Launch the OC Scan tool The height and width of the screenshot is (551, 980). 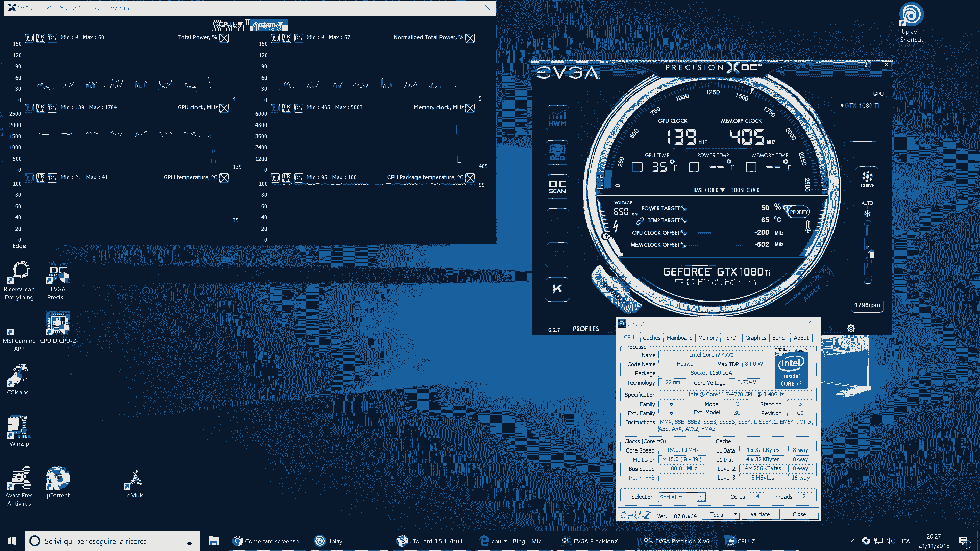557,186
